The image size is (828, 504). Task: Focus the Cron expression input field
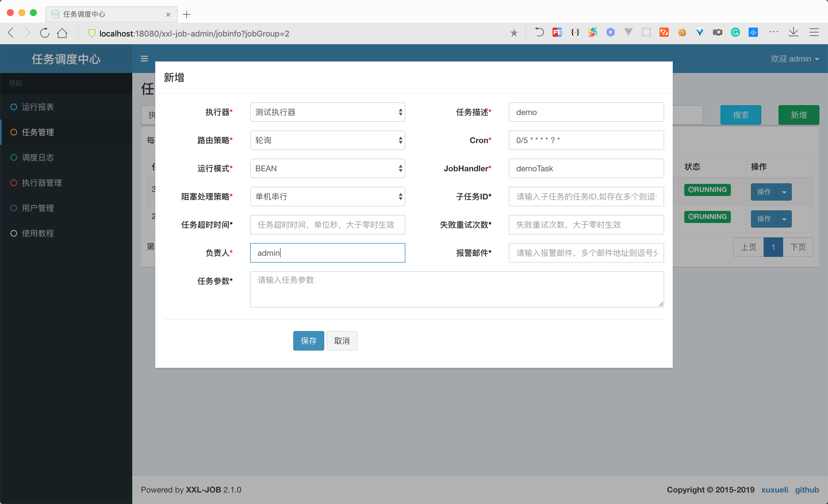click(x=586, y=140)
